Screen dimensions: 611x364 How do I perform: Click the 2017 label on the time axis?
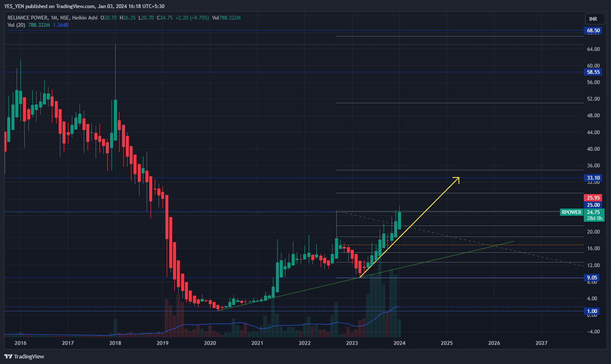point(68,343)
